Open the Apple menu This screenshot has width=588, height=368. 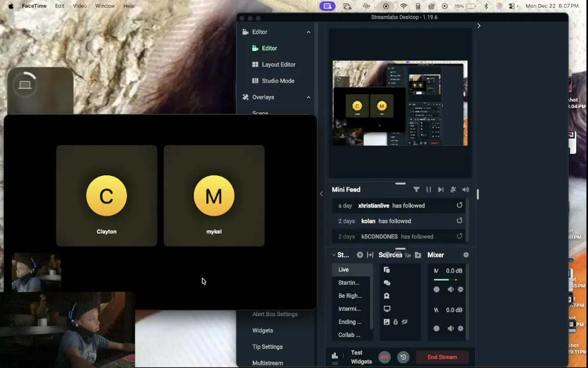pyautogui.click(x=11, y=6)
